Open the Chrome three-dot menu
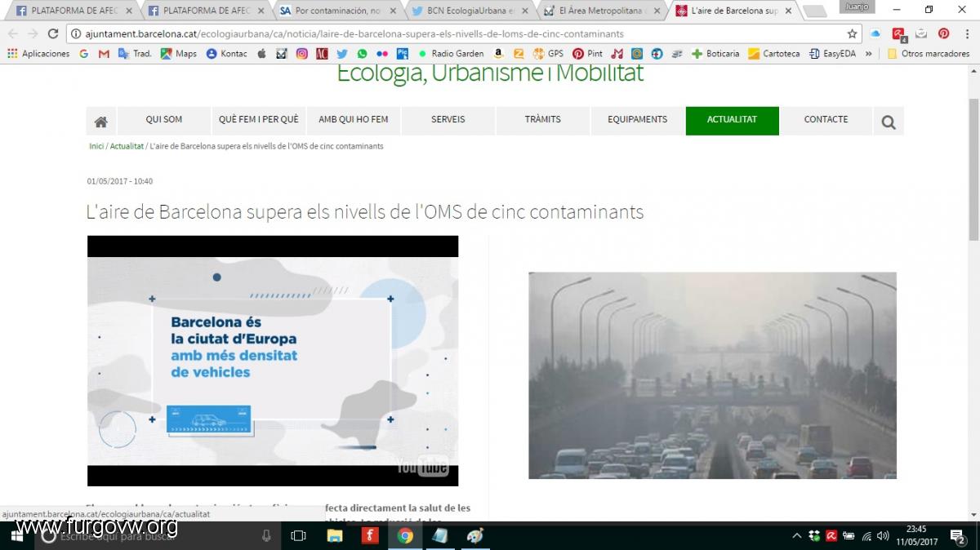The image size is (980, 550). click(x=969, y=33)
